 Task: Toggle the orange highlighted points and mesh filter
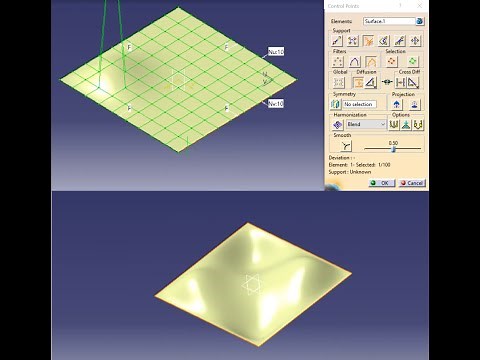371,62
